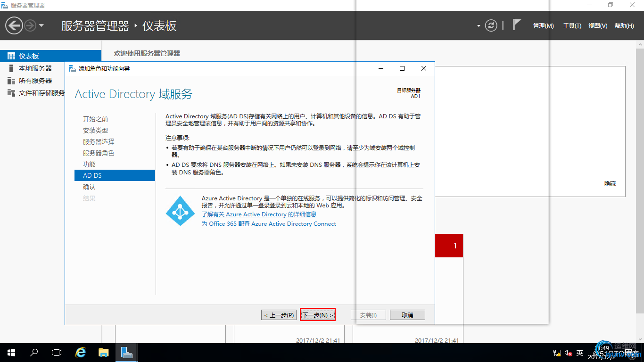644x362 pixels.
Task: Open the Azure Active Directory 详细信息 link
Action: coord(259,214)
